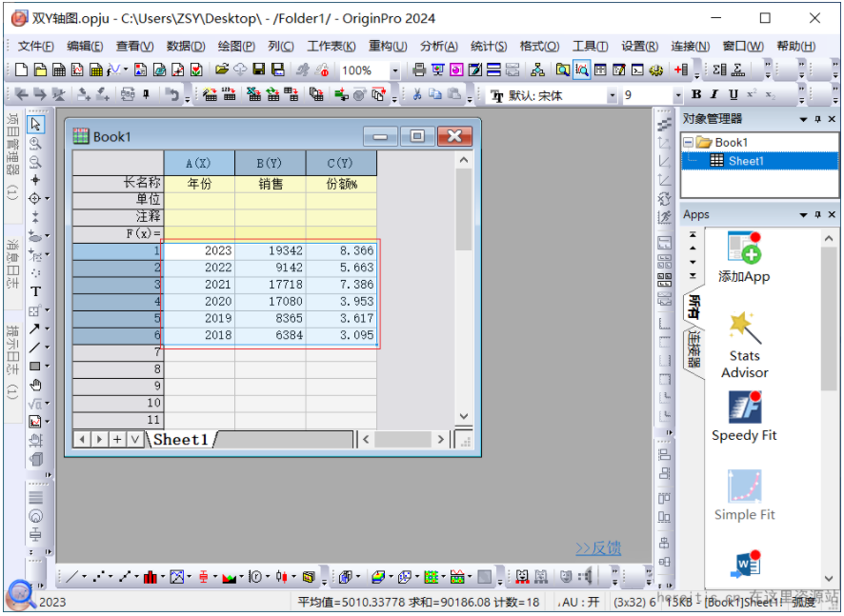Open the 连接器 side tab in Apps

694,349
